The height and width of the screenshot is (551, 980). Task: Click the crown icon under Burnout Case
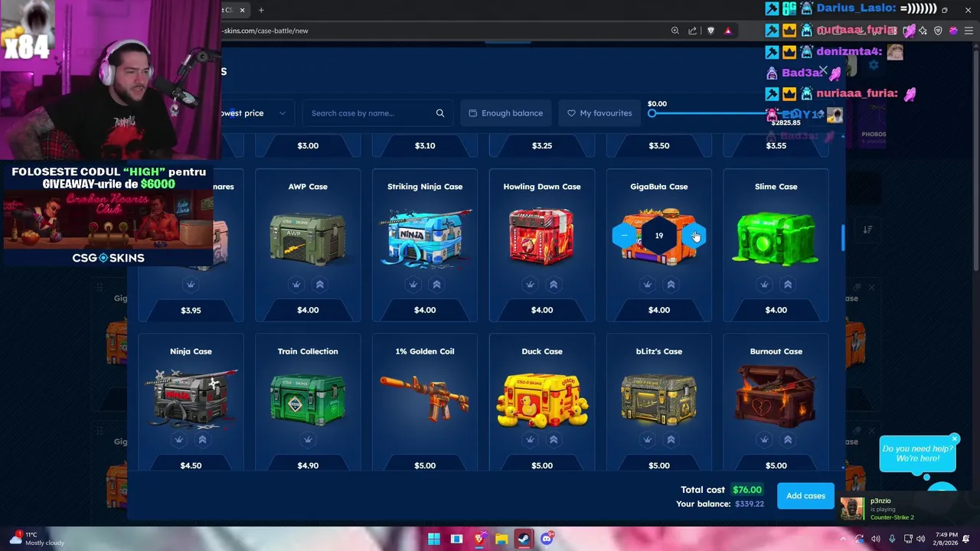[764, 440]
